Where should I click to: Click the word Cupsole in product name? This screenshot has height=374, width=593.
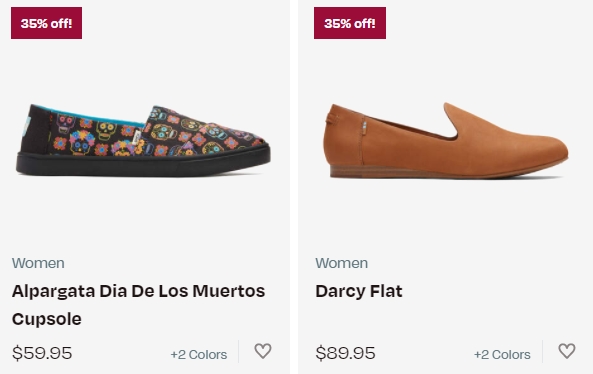tap(47, 319)
